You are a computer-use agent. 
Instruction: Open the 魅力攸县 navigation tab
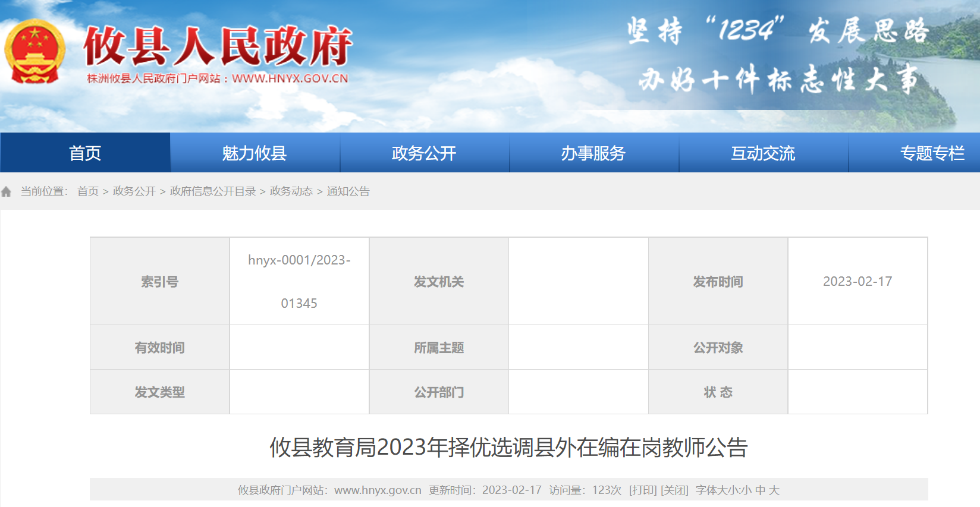coord(255,153)
